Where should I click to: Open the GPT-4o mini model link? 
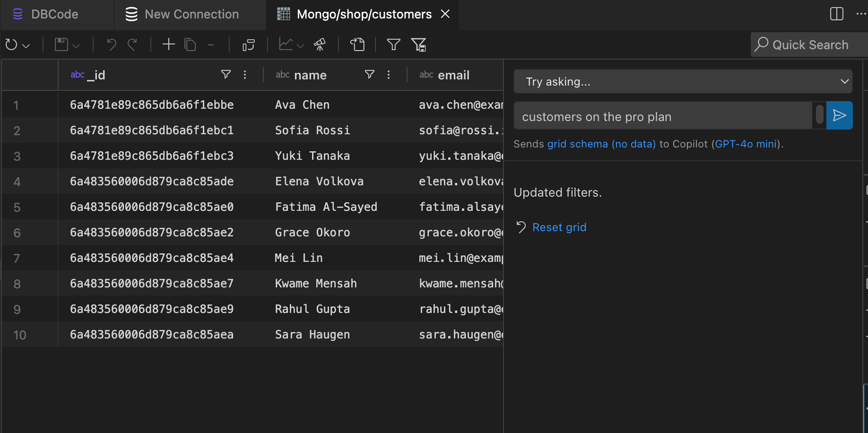746,144
